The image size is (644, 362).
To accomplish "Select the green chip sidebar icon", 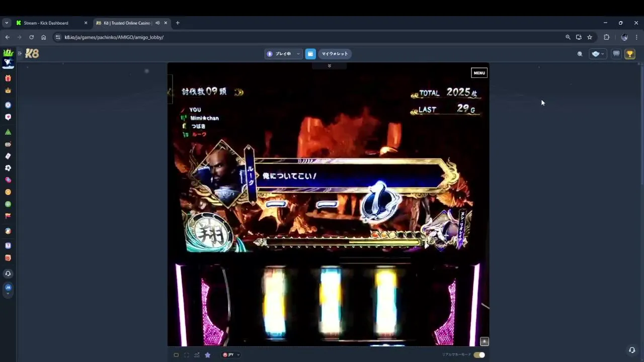I will coord(8,204).
